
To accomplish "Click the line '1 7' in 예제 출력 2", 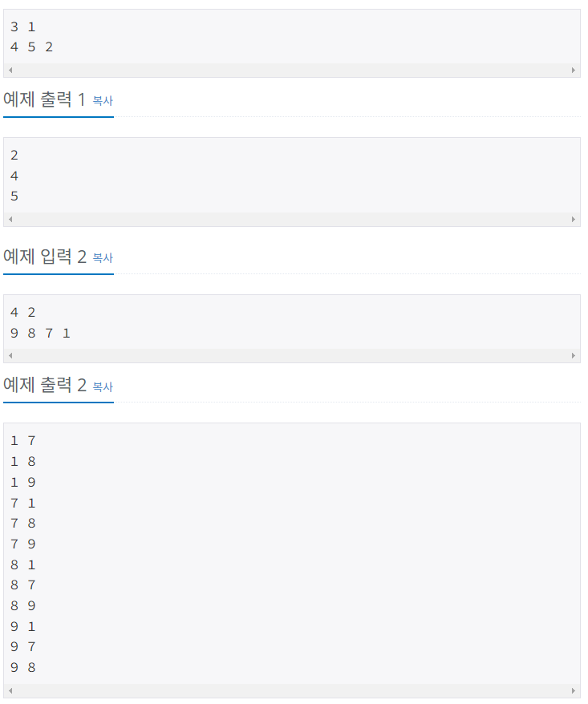I will pyautogui.click(x=22, y=440).
